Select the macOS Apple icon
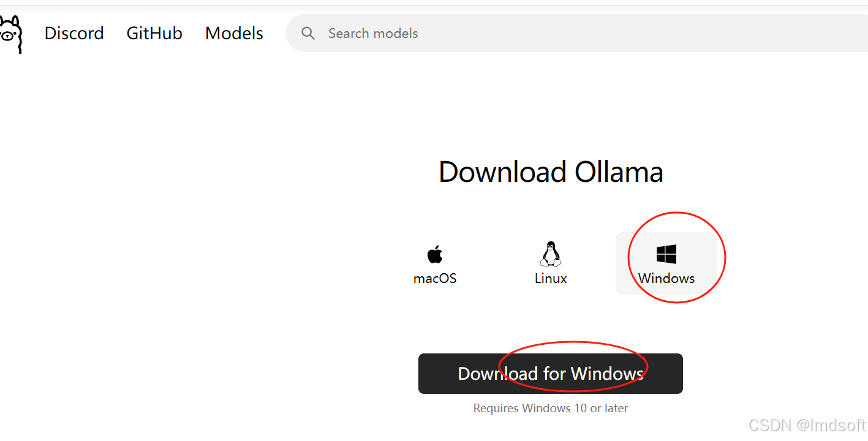Screen dimensions: 868x441 [435, 254]
